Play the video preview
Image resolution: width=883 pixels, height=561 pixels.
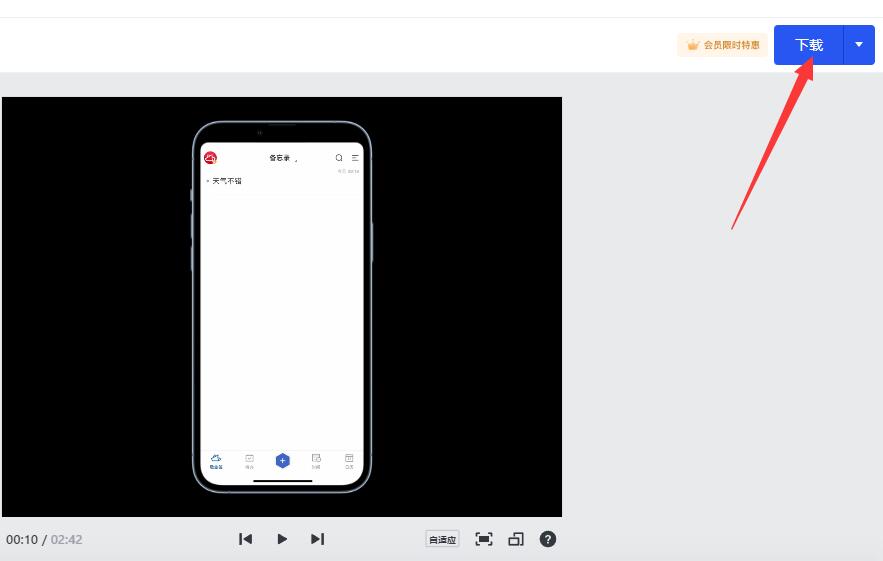[282, 539]
